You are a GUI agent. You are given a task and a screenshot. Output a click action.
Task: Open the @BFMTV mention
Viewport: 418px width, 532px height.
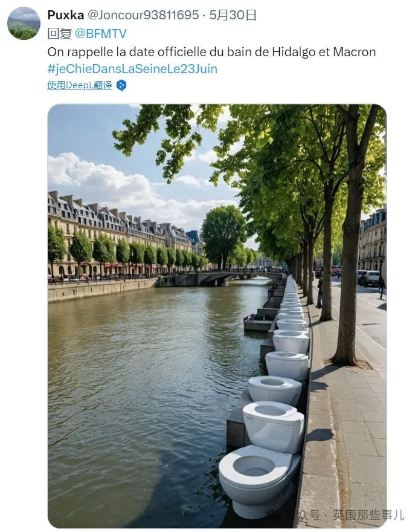pos(101,34)
